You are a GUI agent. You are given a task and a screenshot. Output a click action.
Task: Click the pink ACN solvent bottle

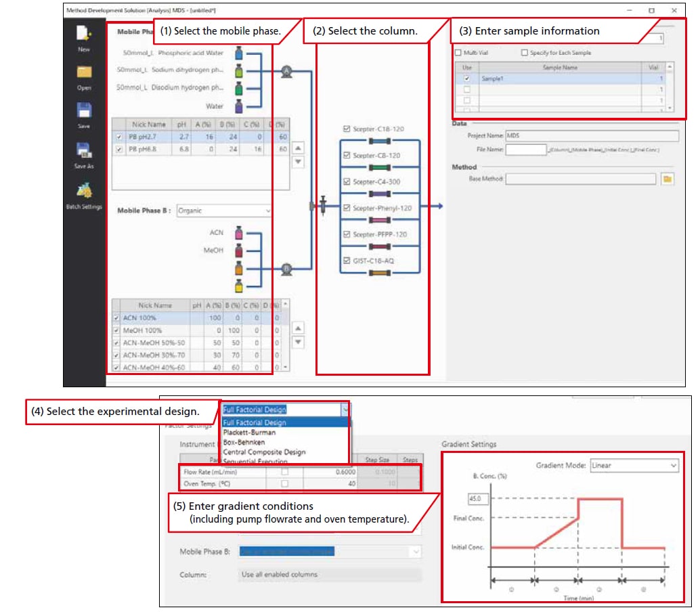[x=238, y=233]
